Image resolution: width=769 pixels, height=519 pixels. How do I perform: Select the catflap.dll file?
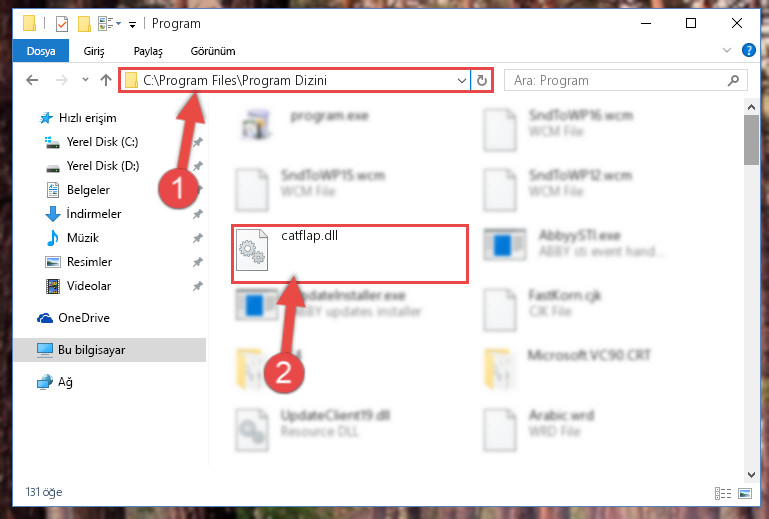(x=350, y=254)
